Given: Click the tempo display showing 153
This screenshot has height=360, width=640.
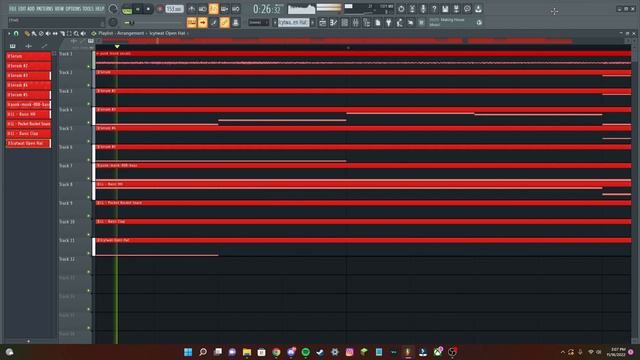Looking at the screenshot, I should pos(174,9).
